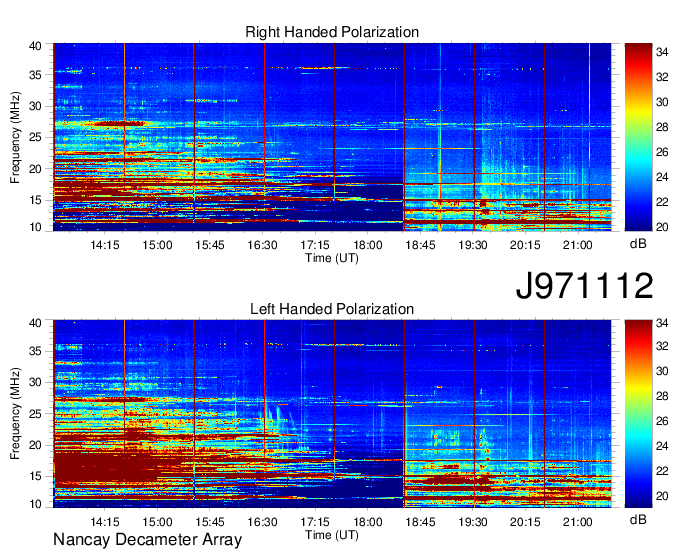Click 15 MHz tick on Right Handed frequency axis
680x552 pixels.
pyautogui.click(x=35, y=200)
